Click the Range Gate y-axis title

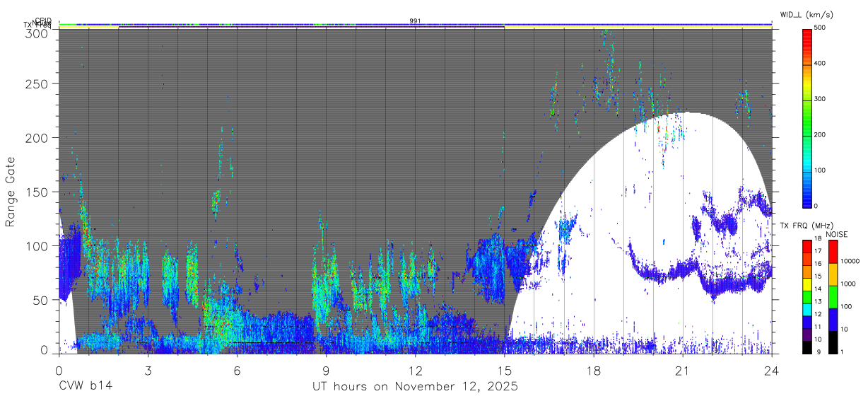11,191
